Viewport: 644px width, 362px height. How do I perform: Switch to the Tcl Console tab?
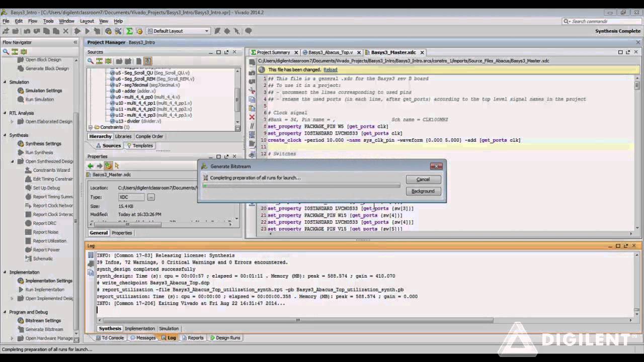[x=109, y=338]
